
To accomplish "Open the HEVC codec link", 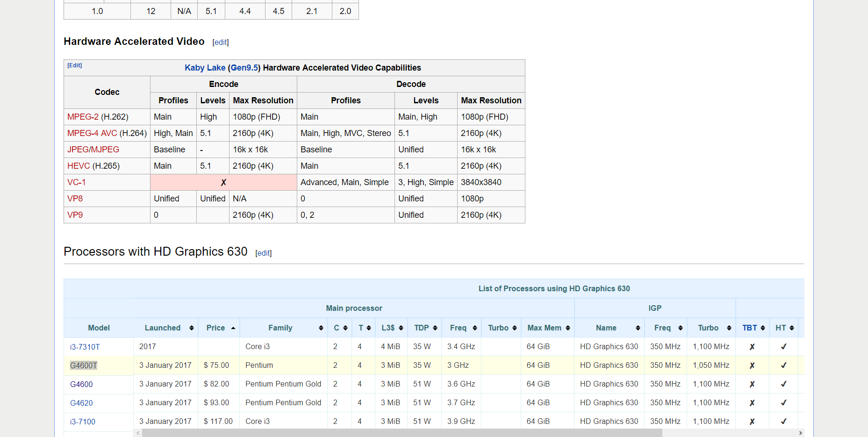I will [x=79, y=166].
